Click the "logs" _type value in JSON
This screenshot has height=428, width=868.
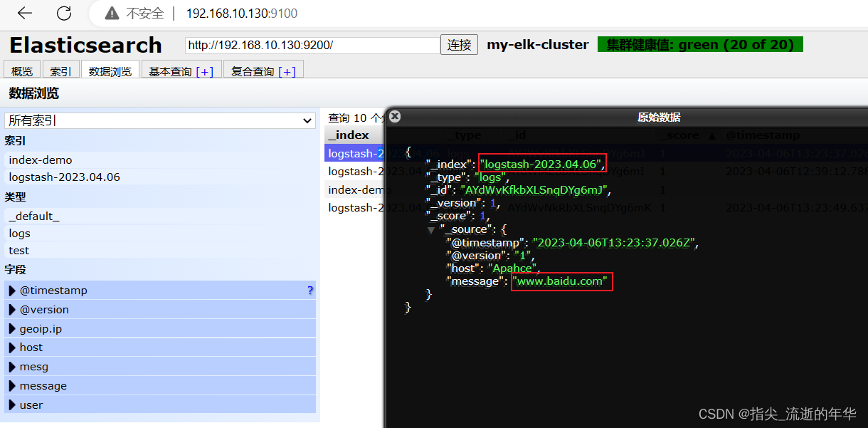(491, 177)
